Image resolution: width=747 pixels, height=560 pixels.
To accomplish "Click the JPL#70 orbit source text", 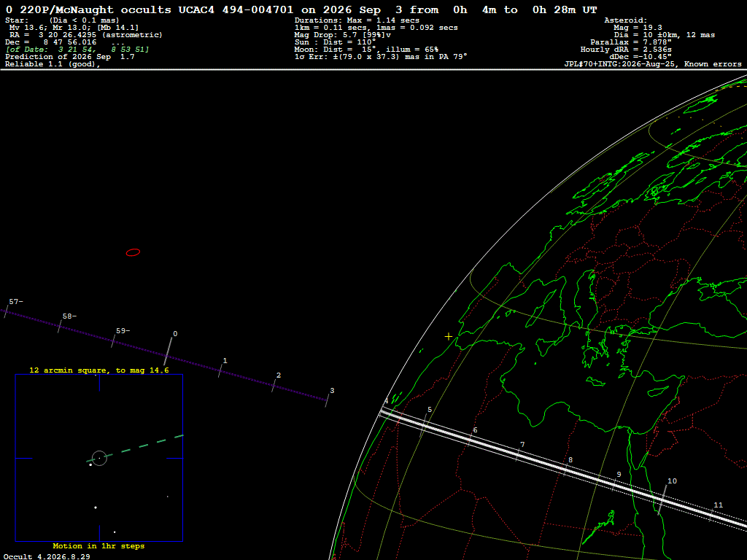I will (x=653, y=64).
